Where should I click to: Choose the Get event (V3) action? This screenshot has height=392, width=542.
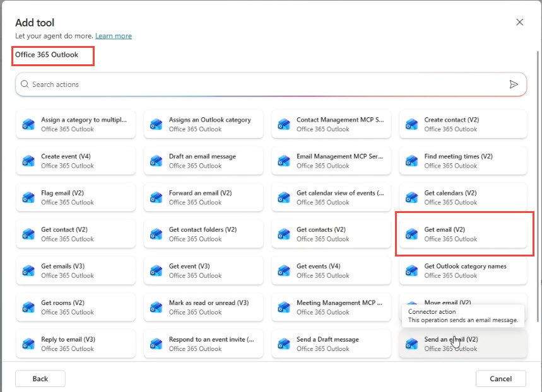pyautogui.click(x=203, y=270)
